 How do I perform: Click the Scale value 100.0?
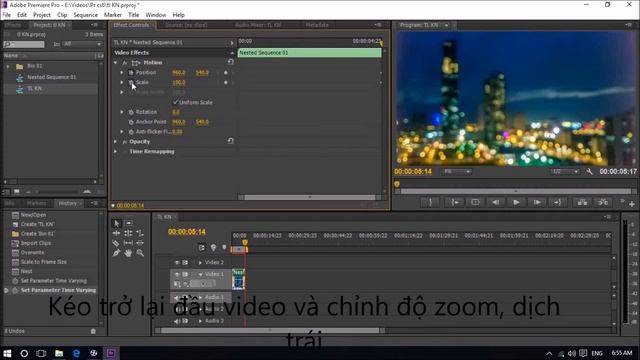(x=179, y=82)
